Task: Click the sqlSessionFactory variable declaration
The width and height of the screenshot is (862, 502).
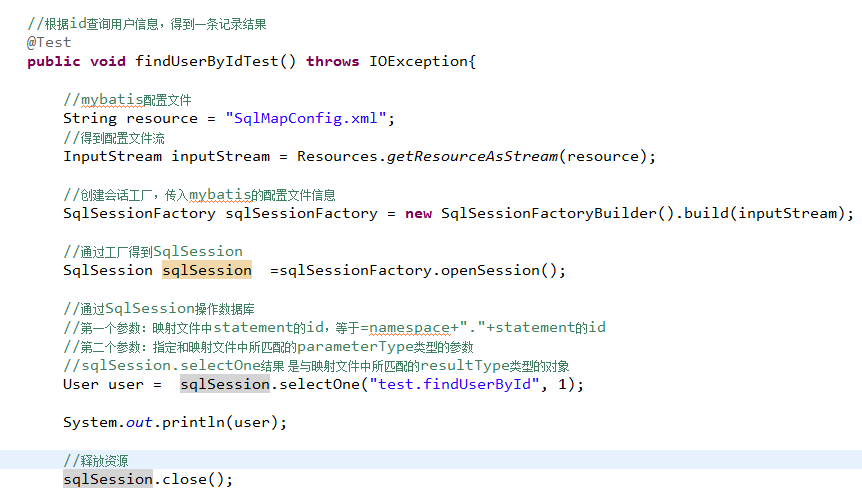Action: 301,213
